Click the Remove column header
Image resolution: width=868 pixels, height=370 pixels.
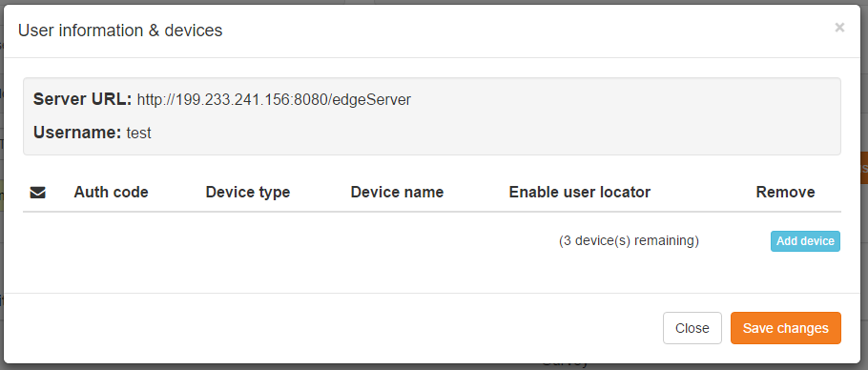pyautogui.click(x=785, y=192)
